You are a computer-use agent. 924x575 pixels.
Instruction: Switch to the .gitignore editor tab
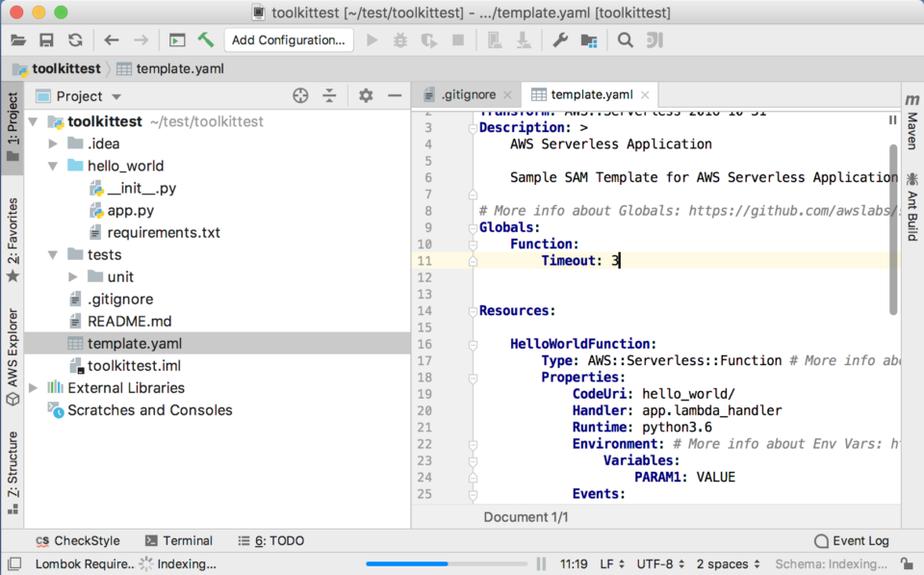point(469,94)
